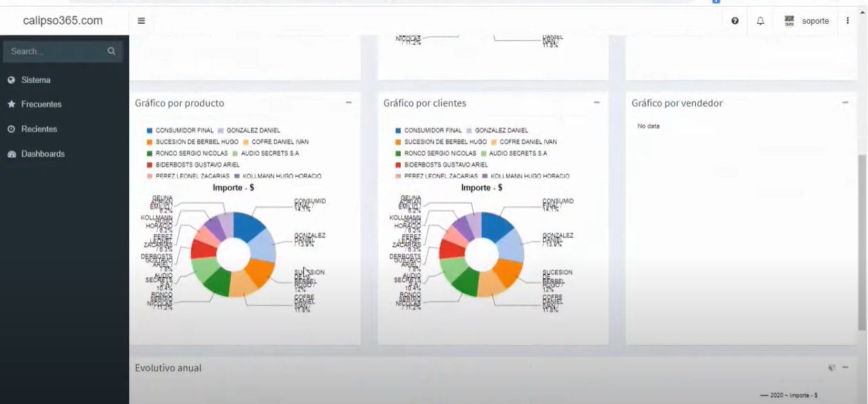868x404 pixels.
Task: Open the vertical dots options menu
Action: pyautogui.click(x=848, y=21)
